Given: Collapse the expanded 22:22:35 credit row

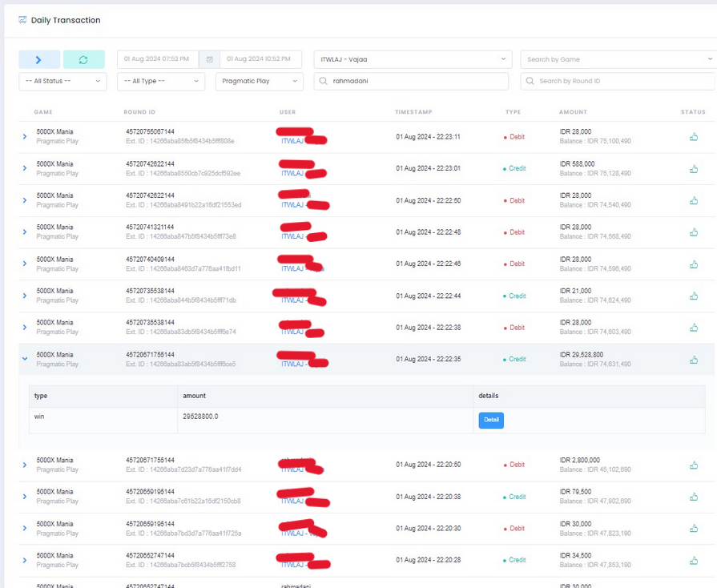Looking at the screenshot, I should pos(25,359).
